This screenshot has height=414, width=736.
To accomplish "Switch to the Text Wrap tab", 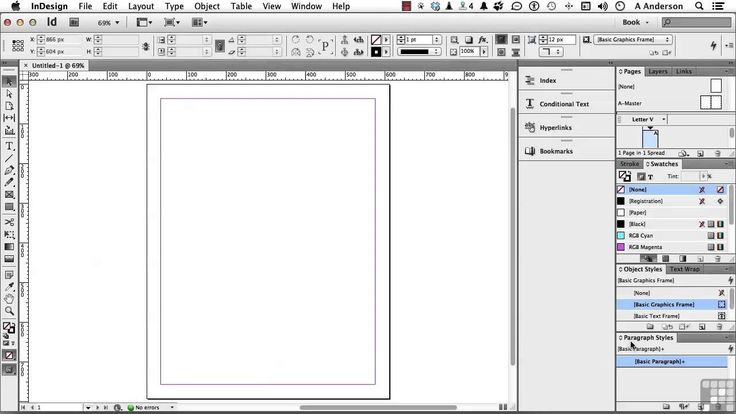I will click(x=684, y=269).
